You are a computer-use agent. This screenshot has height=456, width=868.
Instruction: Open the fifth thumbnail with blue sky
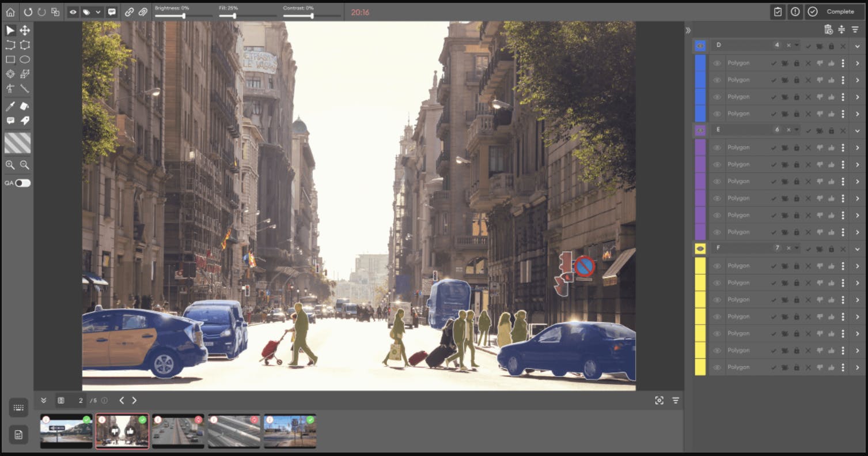[x=290, y=431]
